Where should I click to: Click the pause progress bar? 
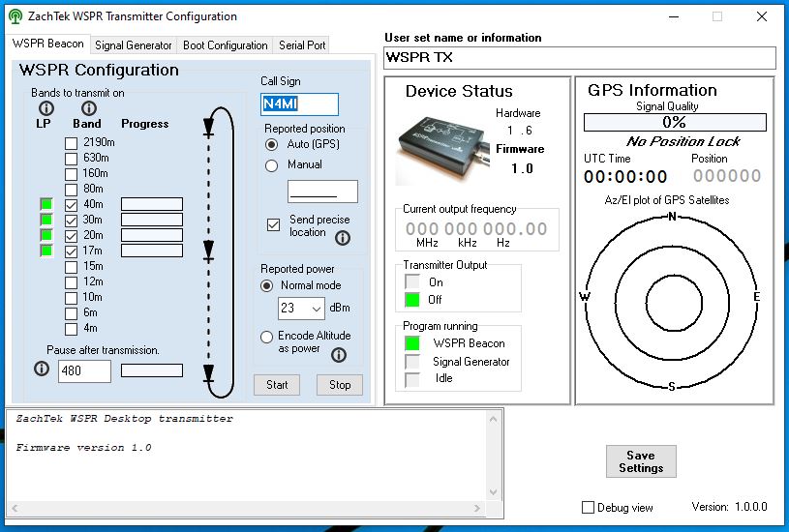[x=152, y=370]
